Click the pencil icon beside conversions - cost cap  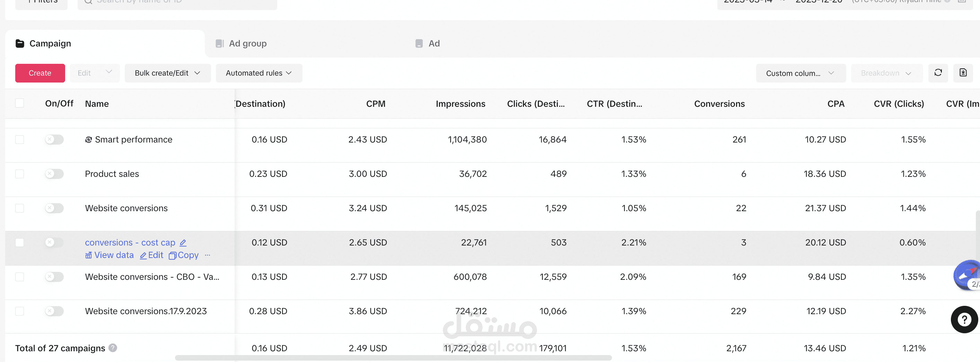point(183,243)
